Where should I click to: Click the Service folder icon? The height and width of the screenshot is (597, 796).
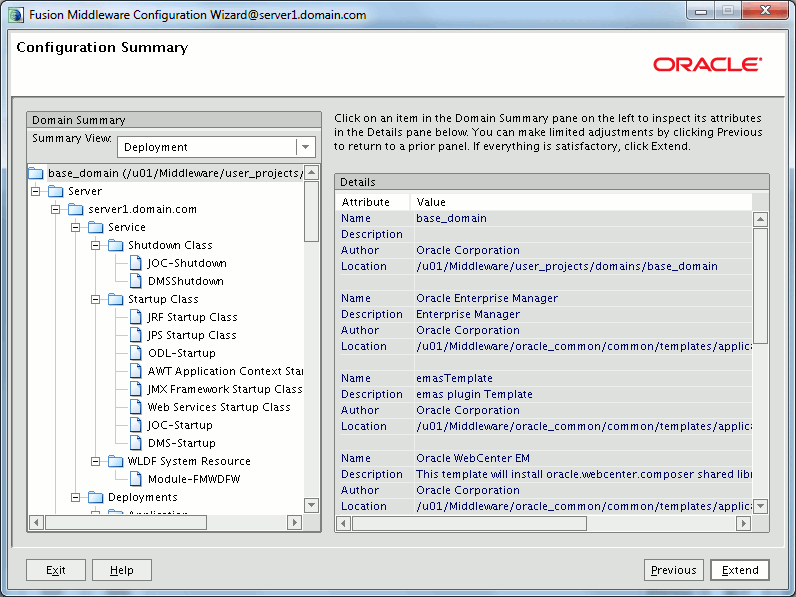(95, 227)
